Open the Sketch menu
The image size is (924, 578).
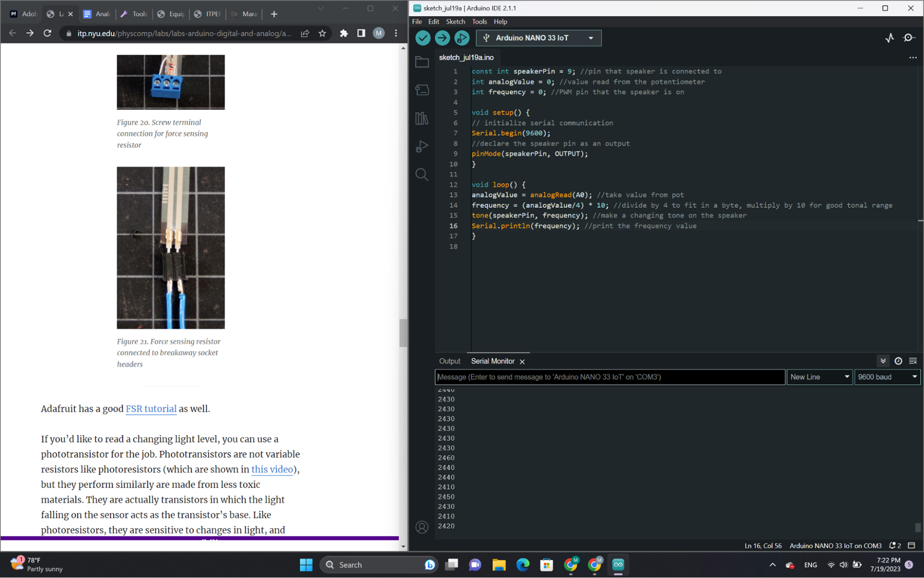coord(455,22)
